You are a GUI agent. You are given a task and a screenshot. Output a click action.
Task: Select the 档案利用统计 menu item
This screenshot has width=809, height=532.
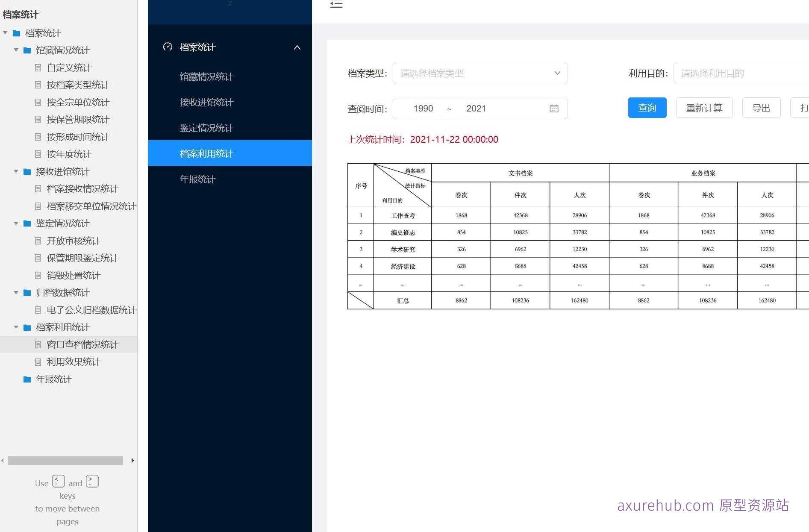pyautogui.click(x=206, y=153)
